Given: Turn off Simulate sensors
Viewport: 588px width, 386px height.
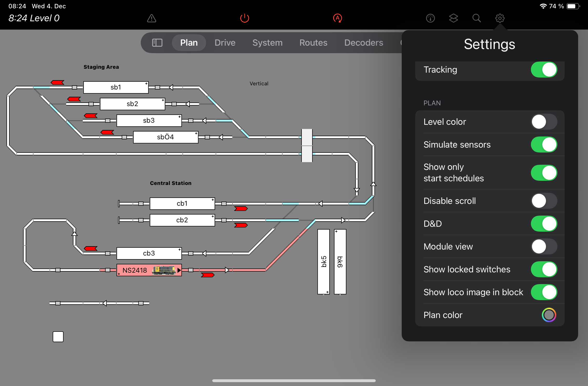Looking at the screenshot, I should [x=544, y=144].
